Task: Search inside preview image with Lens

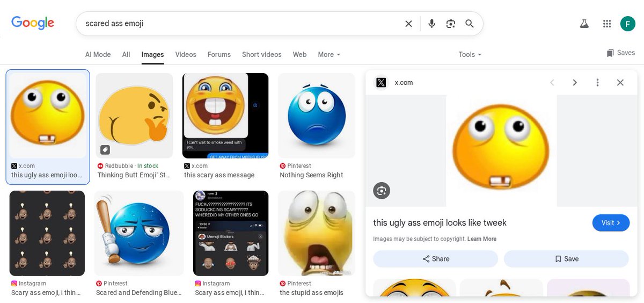Action: point(382,191)
